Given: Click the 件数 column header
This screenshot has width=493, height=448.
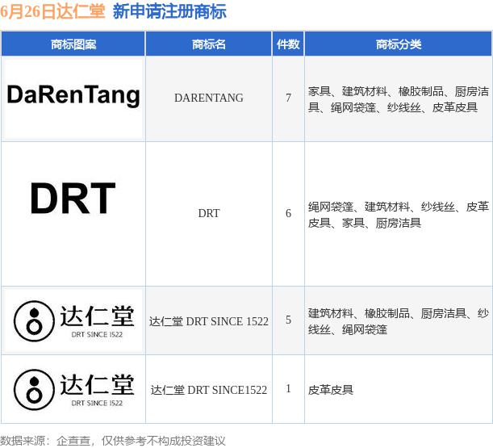Looking at the screenshot, I should click(x=288, y=44).
